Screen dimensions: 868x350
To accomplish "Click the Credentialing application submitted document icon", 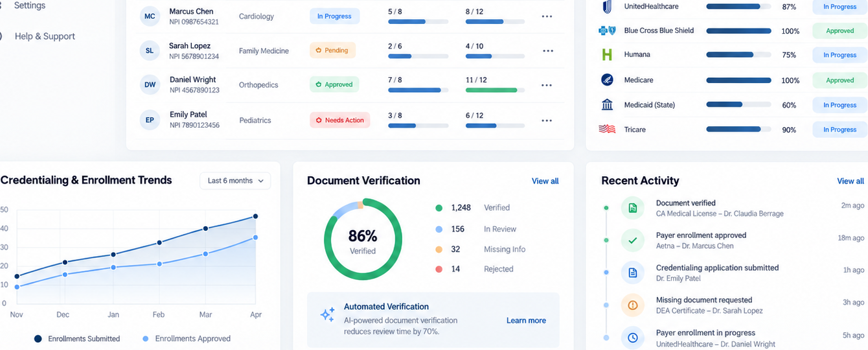I will pos(633,273).
